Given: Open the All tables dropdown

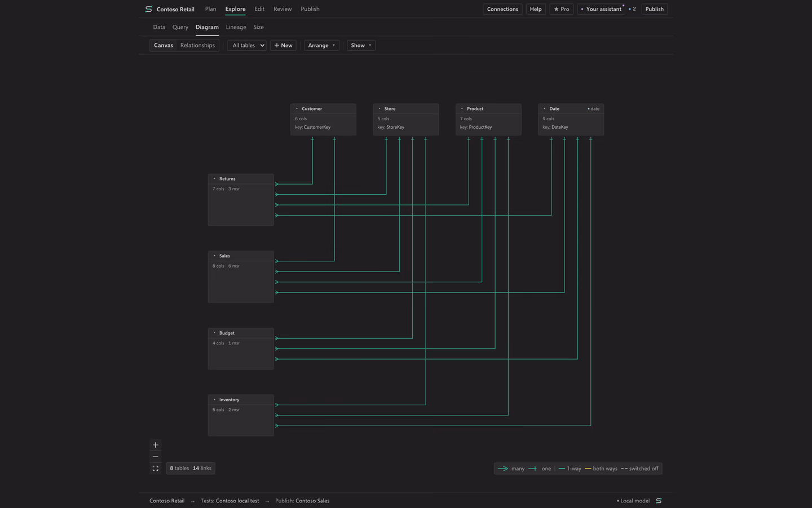Looking at the screenshot, I should pyautogui.click(x=246, y=45).
